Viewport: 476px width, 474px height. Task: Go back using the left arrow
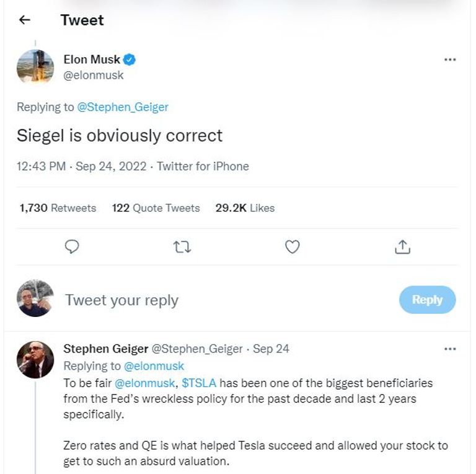point(25,20)
